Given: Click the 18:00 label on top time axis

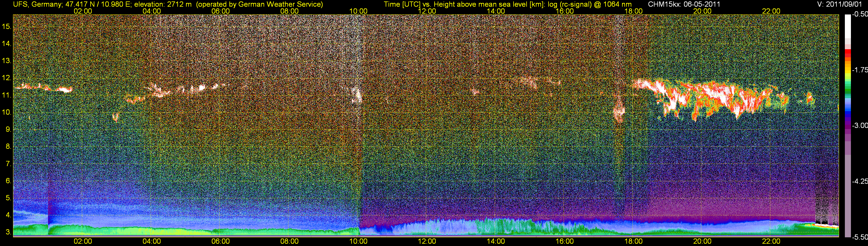Looking at the screenshot, I should (x=633, y=11).
